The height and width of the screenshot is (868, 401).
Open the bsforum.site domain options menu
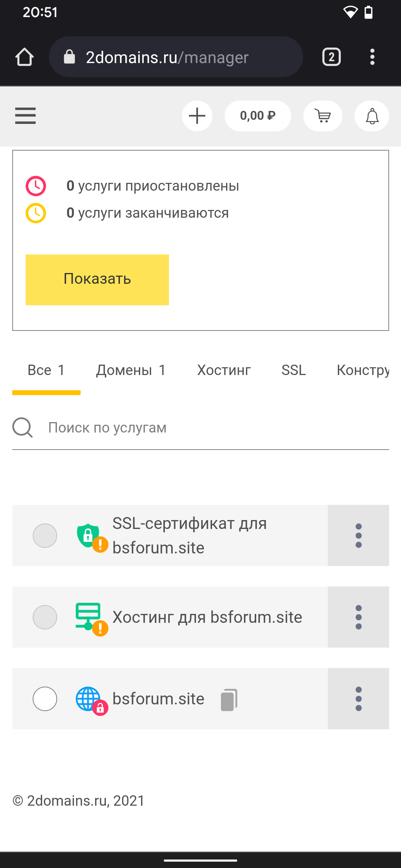358,699
